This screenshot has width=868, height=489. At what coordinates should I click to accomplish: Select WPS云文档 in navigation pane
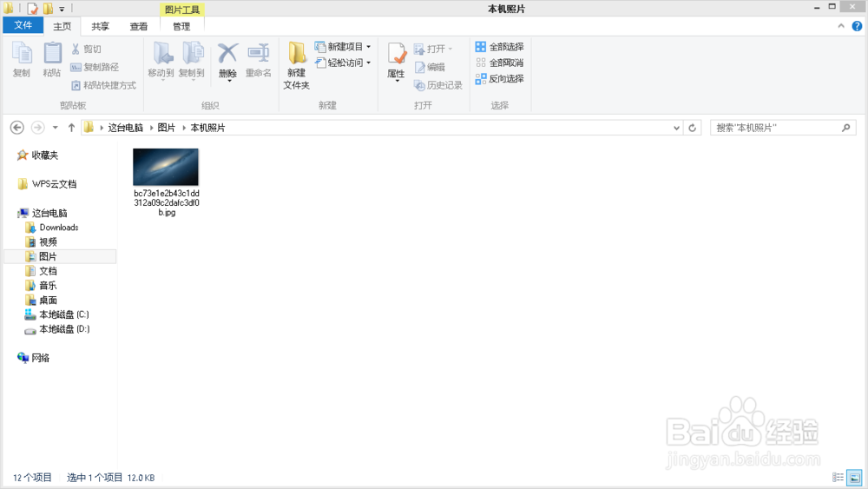pos(47,184)
